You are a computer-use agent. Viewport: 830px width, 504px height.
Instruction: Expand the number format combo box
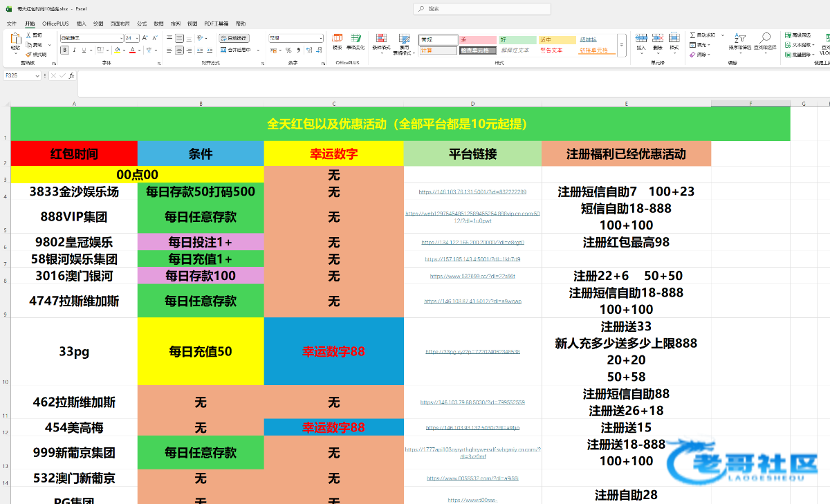(x=320, y=38)
